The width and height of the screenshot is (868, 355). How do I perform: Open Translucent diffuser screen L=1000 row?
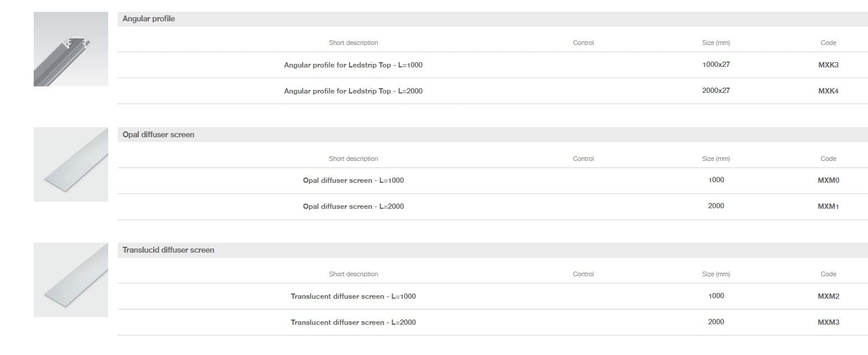tap(353, 296)
